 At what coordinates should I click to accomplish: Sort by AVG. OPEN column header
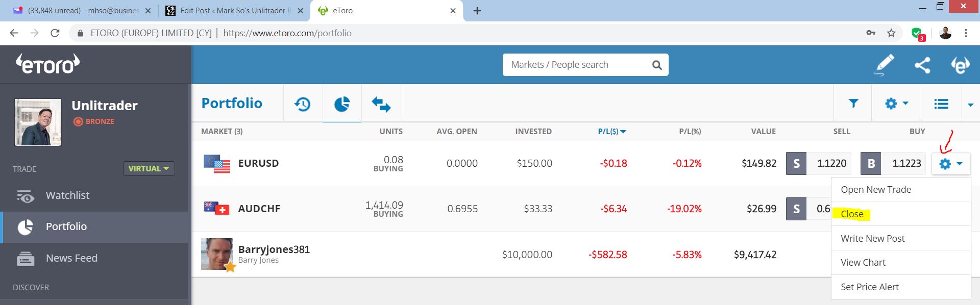click(457, 132)
